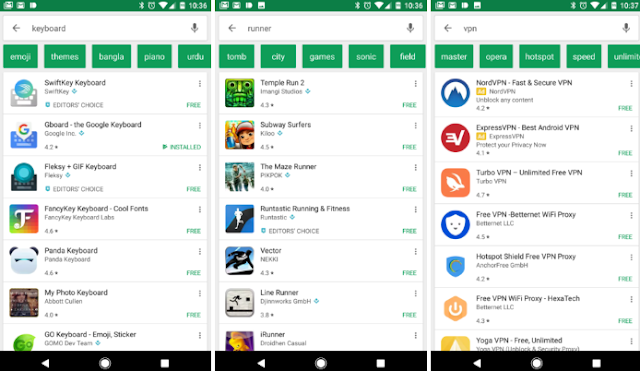Viewport: 640px width, 371px height.
Task: Click the runner search text field
Action: tap(322, 28)
